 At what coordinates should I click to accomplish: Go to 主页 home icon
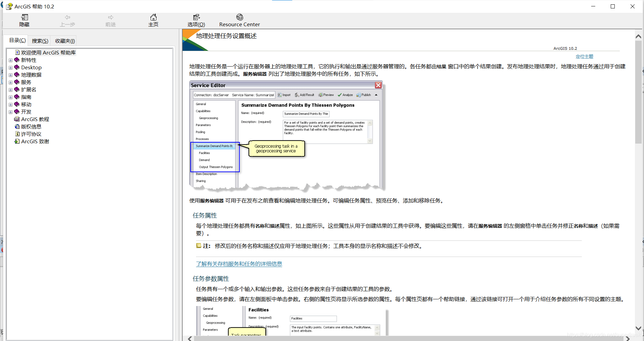tap(153, 17)
